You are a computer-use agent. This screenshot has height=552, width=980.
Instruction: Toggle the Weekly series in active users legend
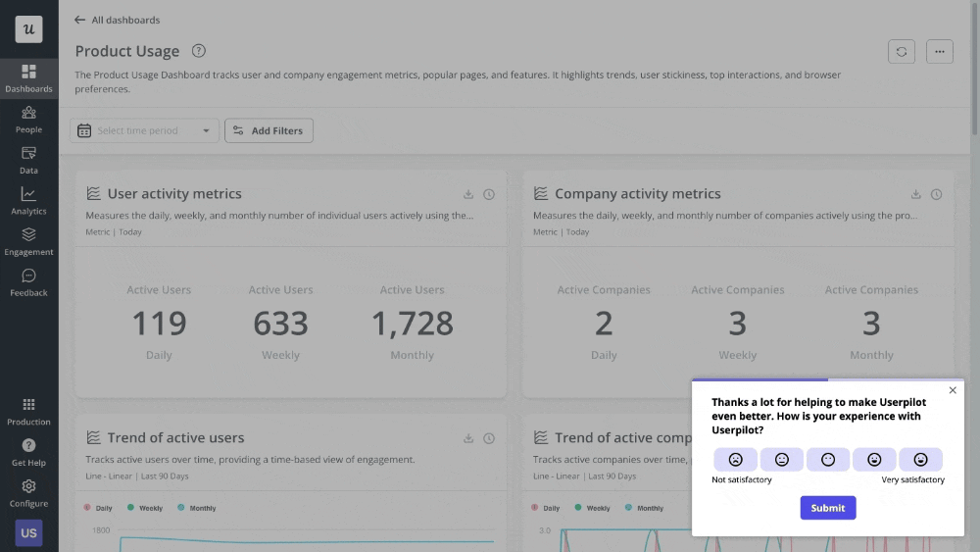click(144, 509)
